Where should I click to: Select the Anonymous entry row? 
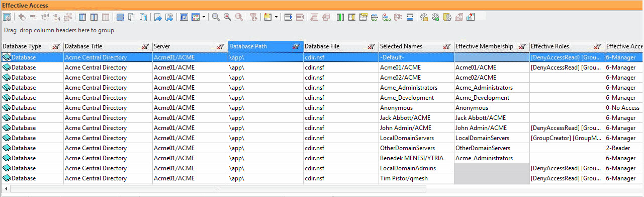point(322,108)
